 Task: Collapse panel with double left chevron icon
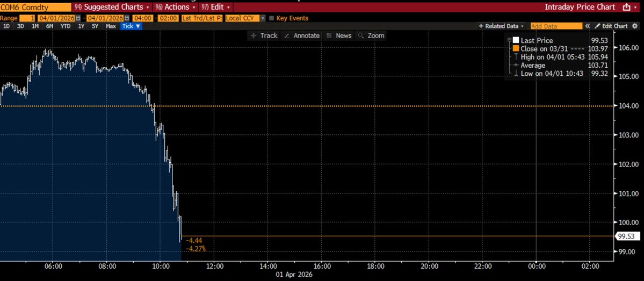point(588,26)
